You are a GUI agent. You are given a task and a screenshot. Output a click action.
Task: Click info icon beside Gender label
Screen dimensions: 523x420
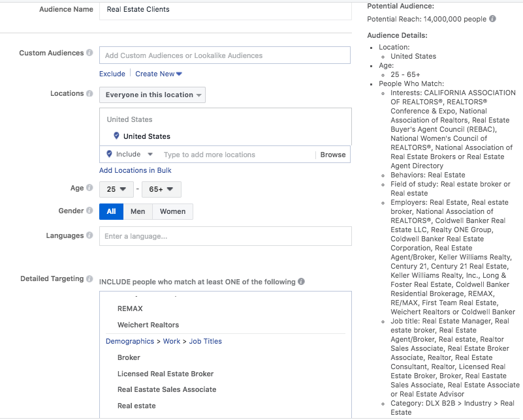[89, 211]
